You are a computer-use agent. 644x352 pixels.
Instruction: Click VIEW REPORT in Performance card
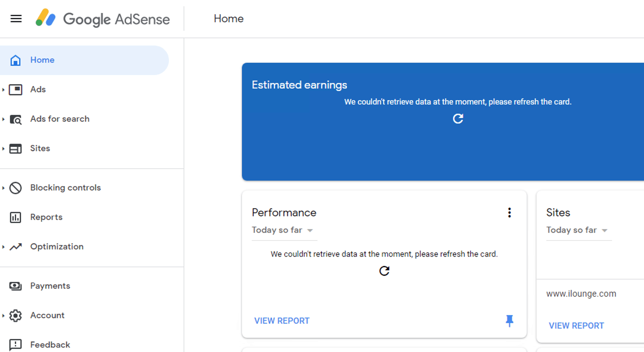tap(282, 321)
